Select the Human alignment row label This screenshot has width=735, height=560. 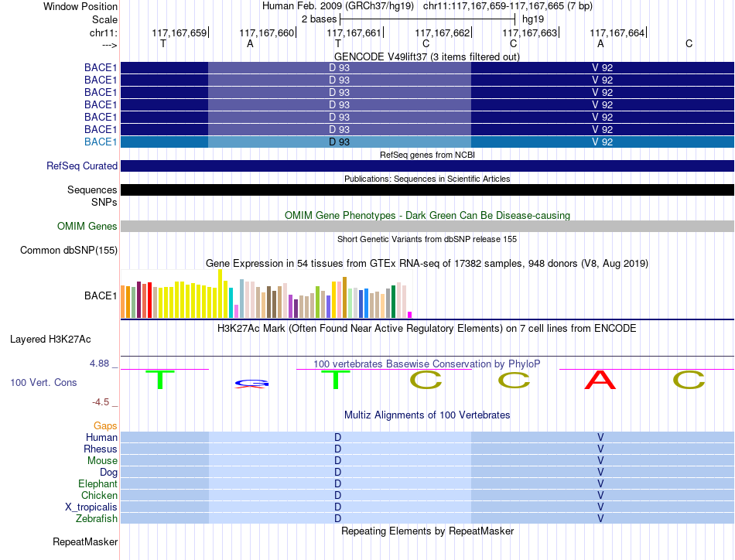pyautogui.click(x=101, y=437)
